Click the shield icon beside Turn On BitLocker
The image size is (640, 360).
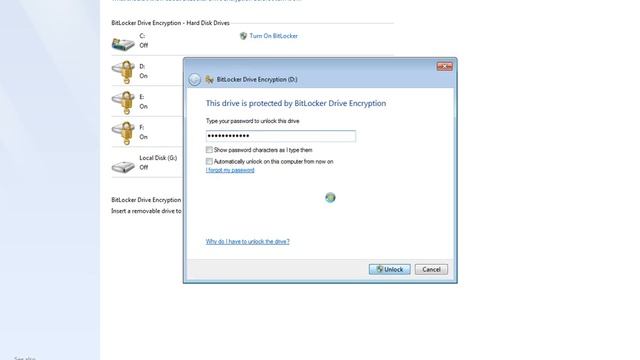243,36
